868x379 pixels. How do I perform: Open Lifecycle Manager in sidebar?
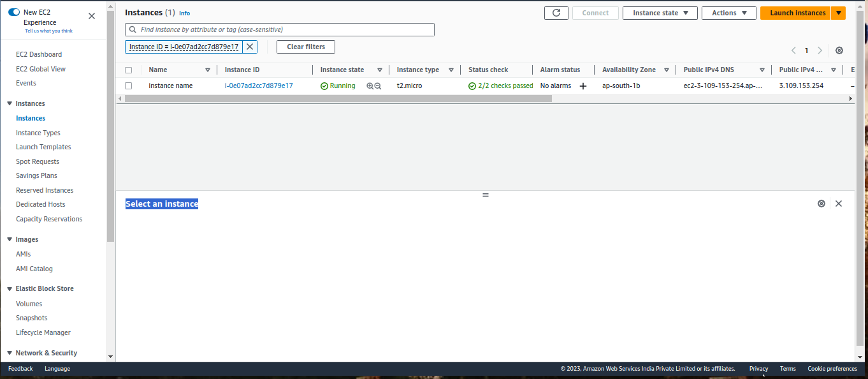coord(43,332)
